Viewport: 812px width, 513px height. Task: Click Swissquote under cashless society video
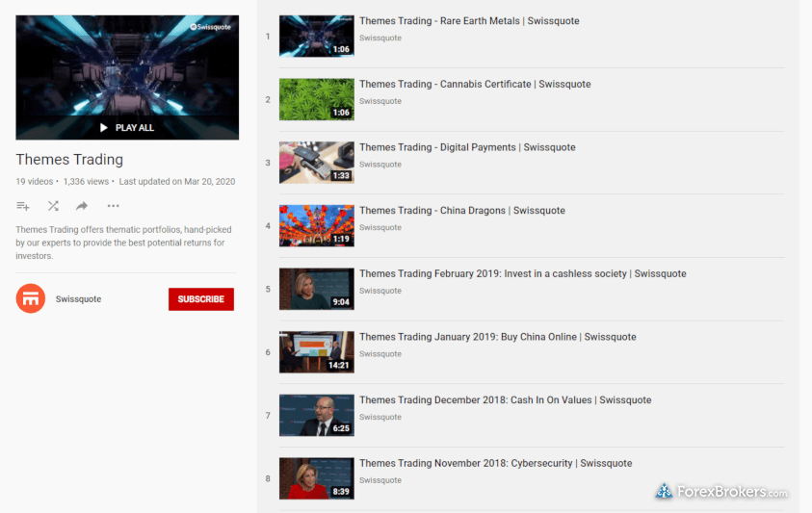point(380,291)
